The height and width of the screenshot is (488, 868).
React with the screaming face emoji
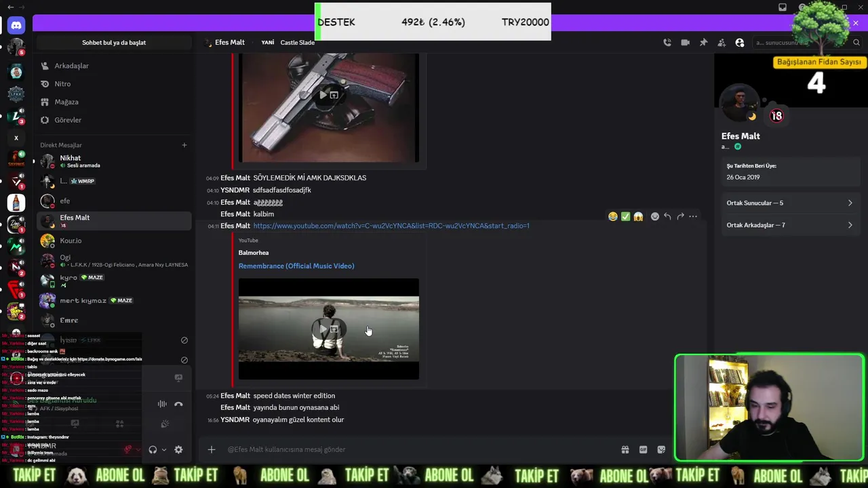[638, 216]
